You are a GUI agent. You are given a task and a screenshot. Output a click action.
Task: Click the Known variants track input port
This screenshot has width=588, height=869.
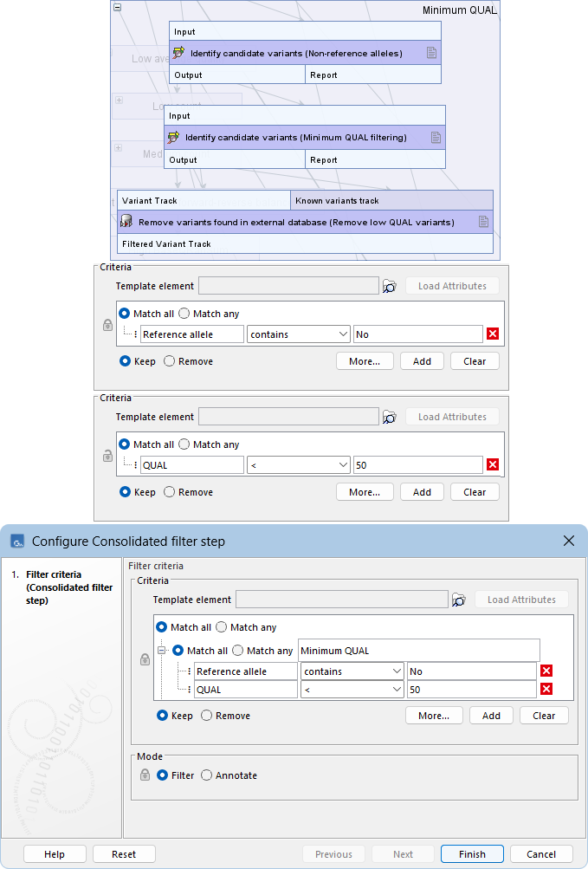tap(391, 201)
